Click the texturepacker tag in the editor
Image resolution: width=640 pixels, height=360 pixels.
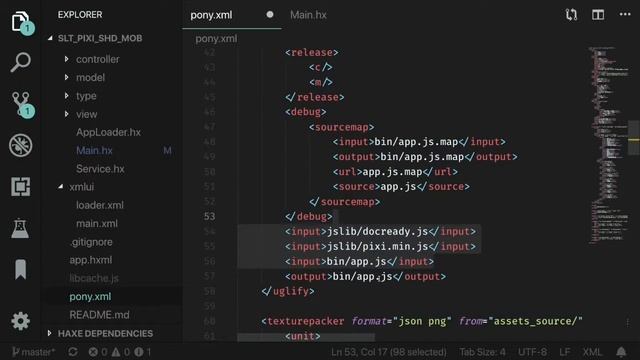pos(305,321)
